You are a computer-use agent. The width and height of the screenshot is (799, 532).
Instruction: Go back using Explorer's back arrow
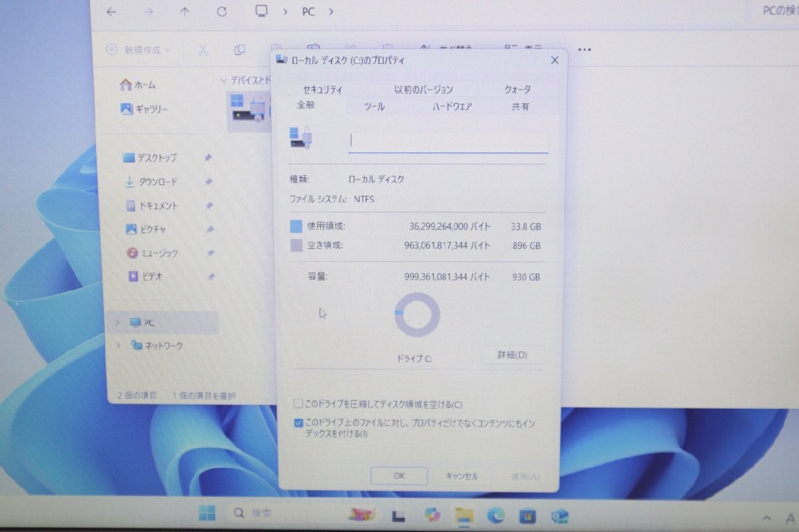[x=111, y=12]
